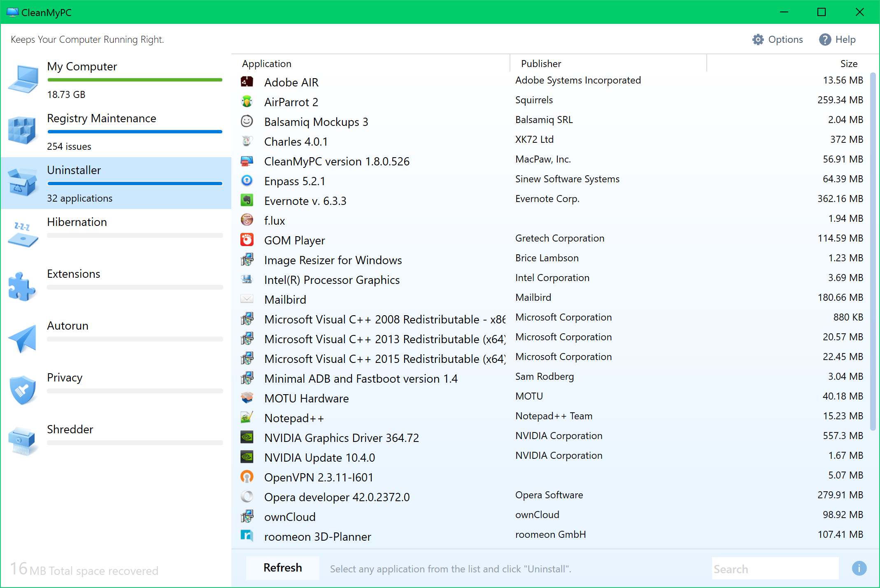The width and height of the screenshot is (880, 588).
Task: Click the vertical scrollbar of the application list
Action: pos(873,251)
